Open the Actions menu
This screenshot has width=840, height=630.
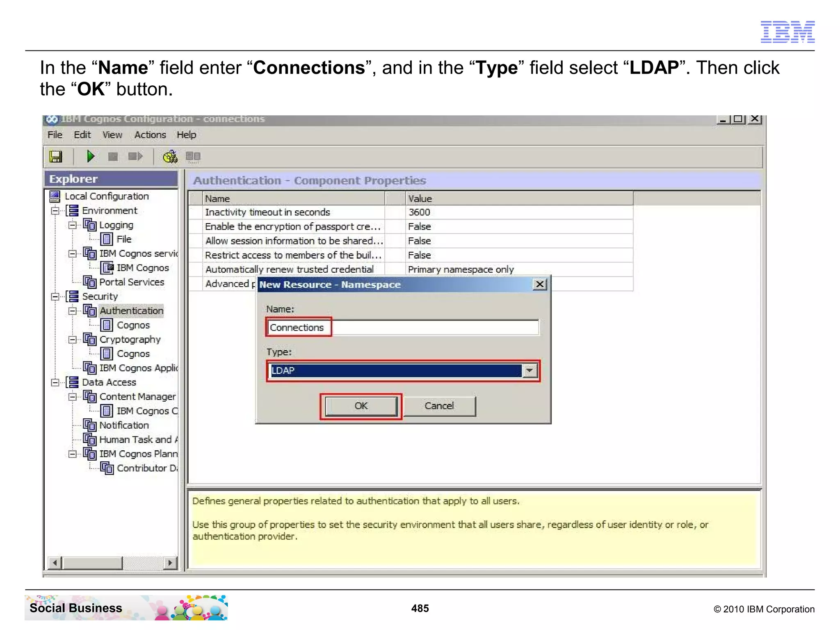point(150,135)
